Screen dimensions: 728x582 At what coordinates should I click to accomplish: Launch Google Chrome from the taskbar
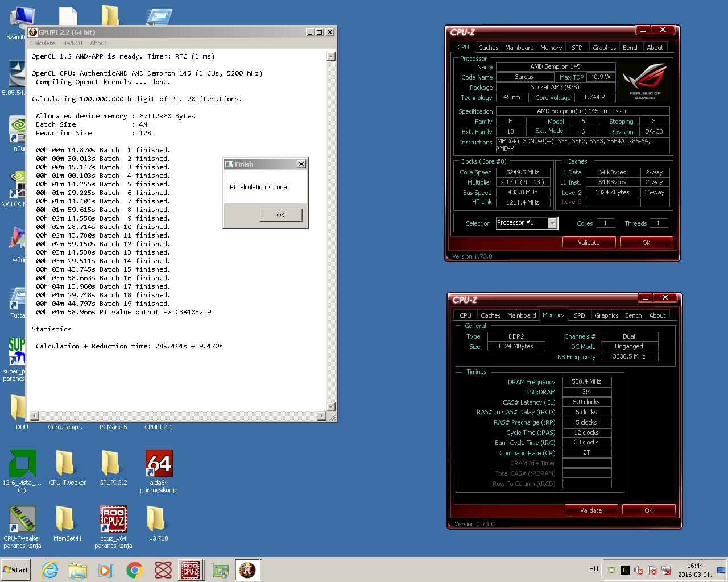click(134, 570)
